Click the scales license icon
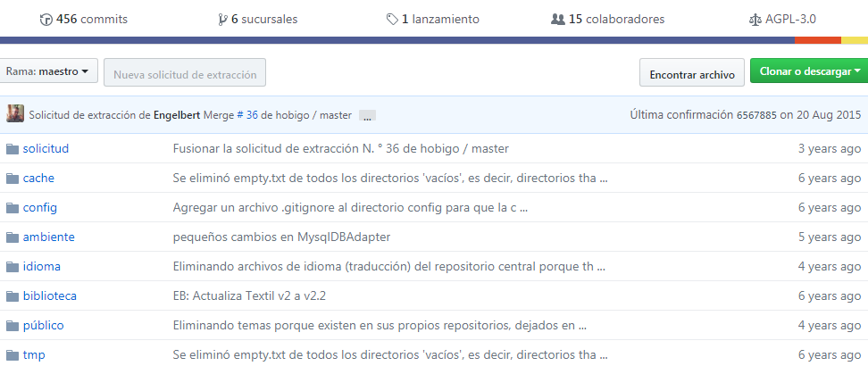The image size is (868, 366). 755,20
